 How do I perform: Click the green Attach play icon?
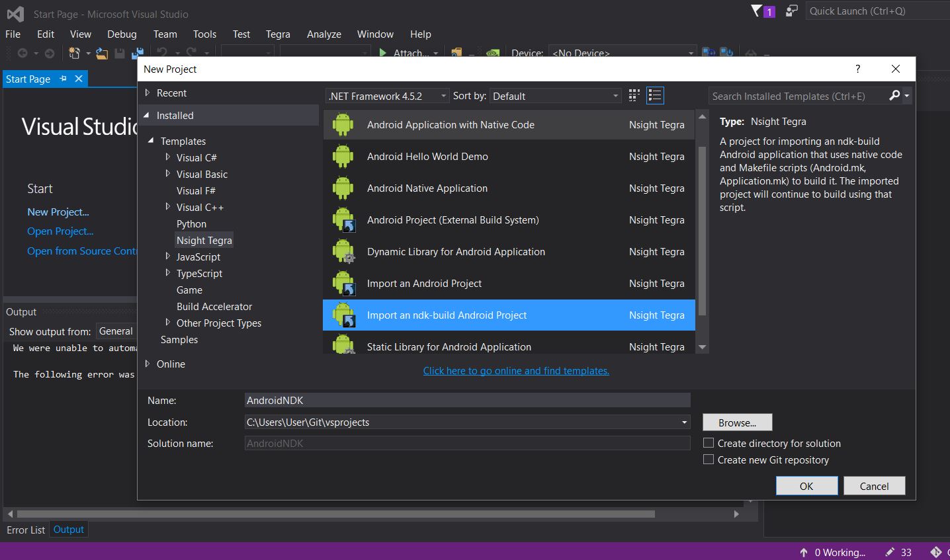384,53
